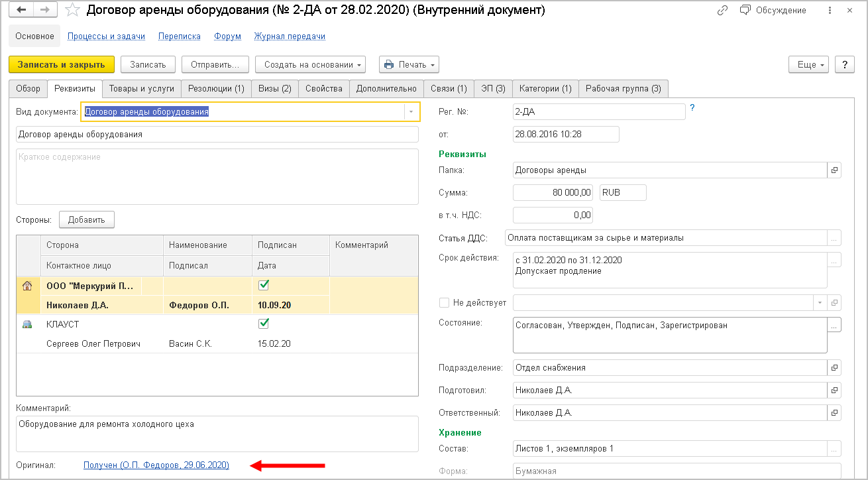Screen dimensions: 868x480
Task: Expand the Вид документа dropdown
Action: click(x=411, y=112)
